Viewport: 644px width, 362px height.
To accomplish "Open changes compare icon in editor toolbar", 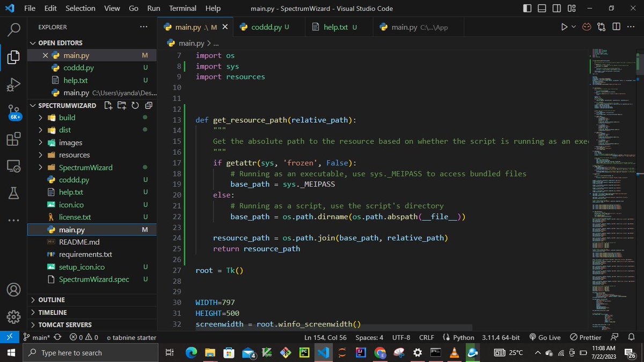I will [602, 27].
